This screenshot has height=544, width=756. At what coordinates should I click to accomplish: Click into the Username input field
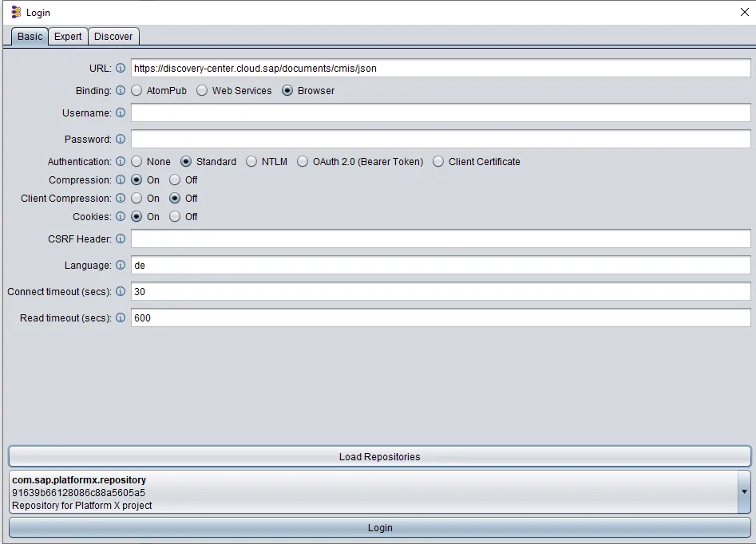440,113
